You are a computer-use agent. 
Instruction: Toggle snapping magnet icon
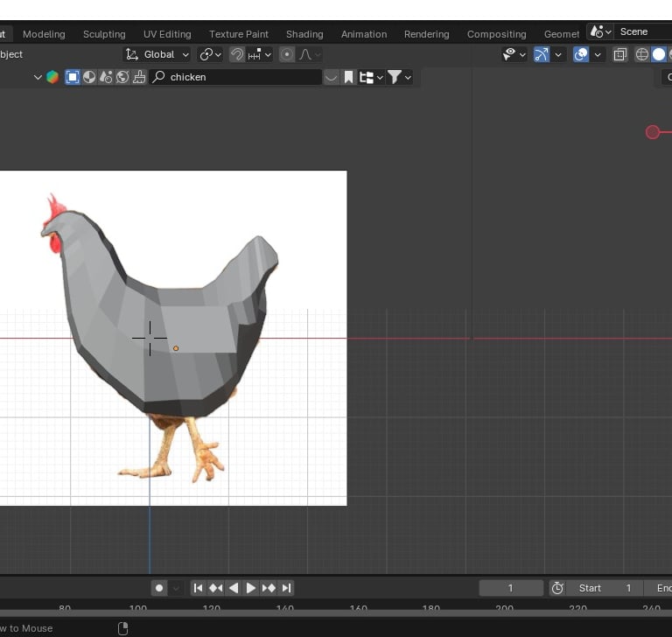(237, 54)
